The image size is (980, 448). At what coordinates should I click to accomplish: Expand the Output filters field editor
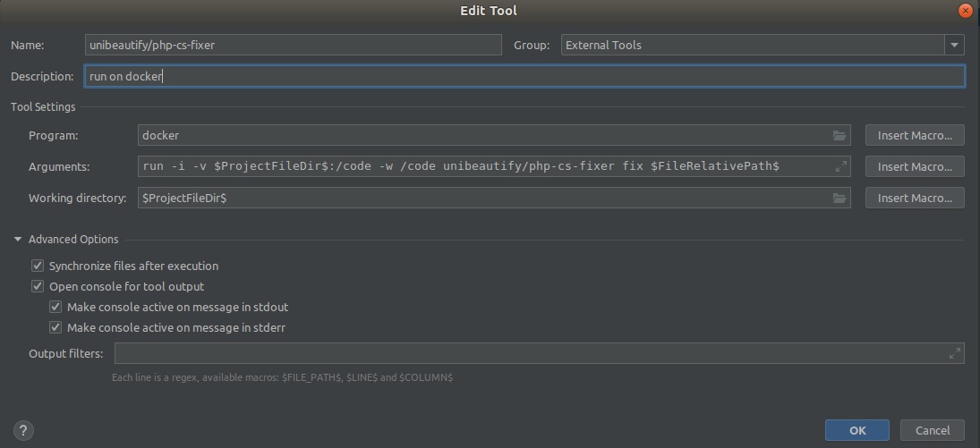point(954,353)
